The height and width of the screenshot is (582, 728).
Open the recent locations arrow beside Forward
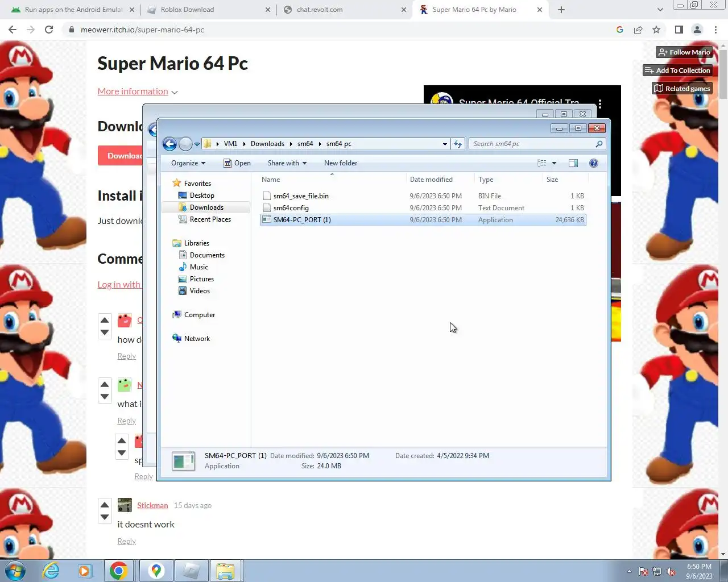[197, 144]
